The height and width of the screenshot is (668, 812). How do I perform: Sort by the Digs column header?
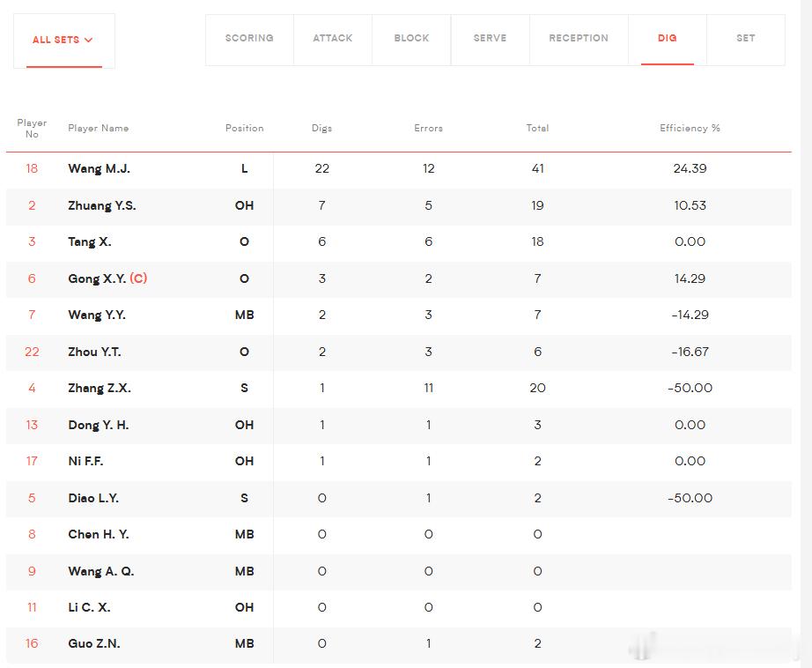click(321, 128)
